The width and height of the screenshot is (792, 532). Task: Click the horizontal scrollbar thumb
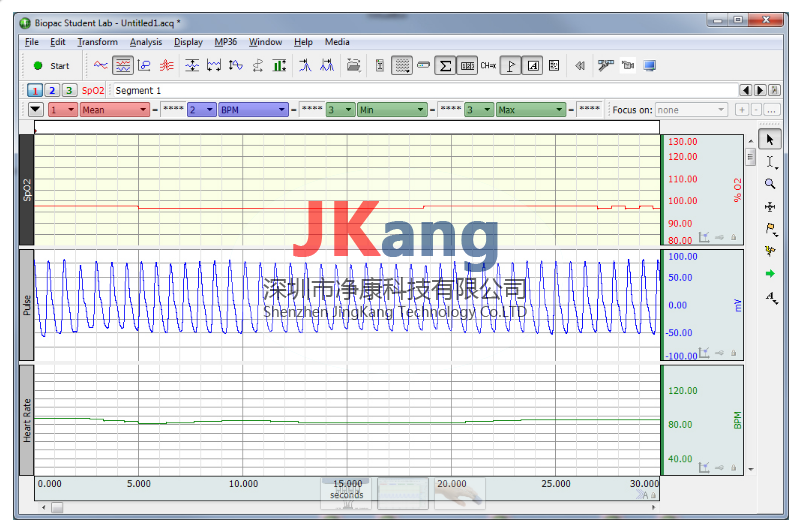click(x=57, y=507)
